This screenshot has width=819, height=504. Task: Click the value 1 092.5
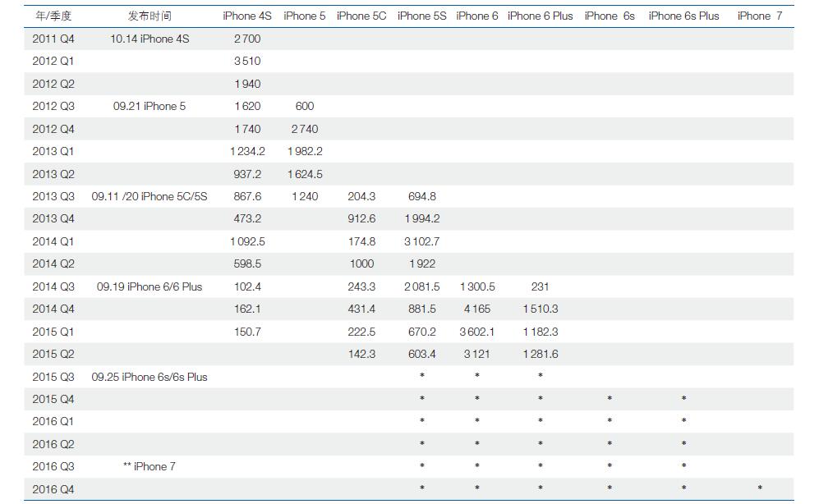(x=247, y=241)
